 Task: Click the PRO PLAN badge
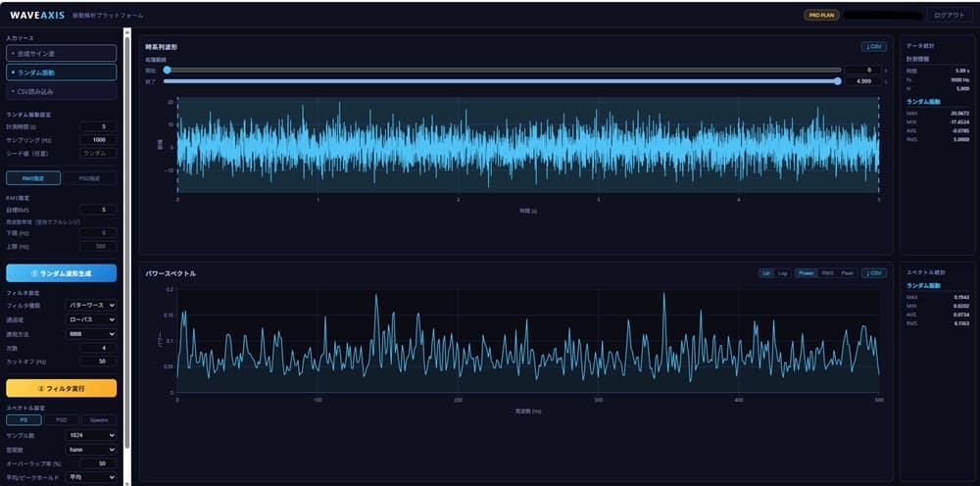click(x=821, y=15)
